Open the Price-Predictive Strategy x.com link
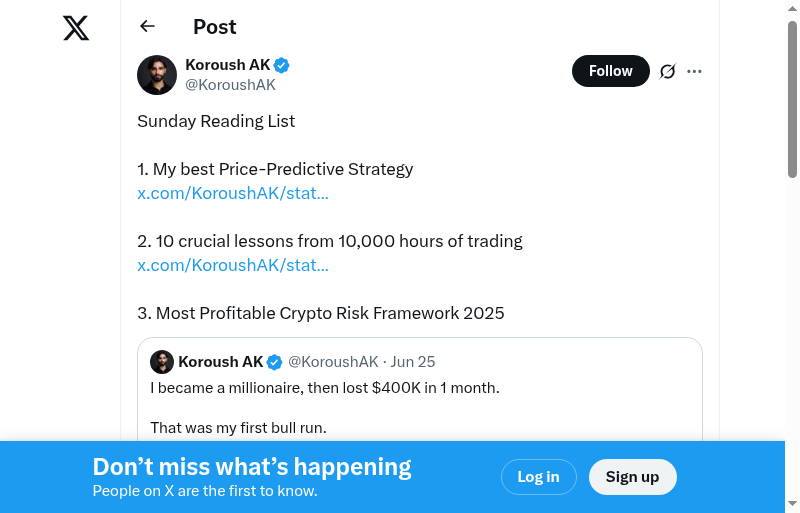 coord(233,193)
